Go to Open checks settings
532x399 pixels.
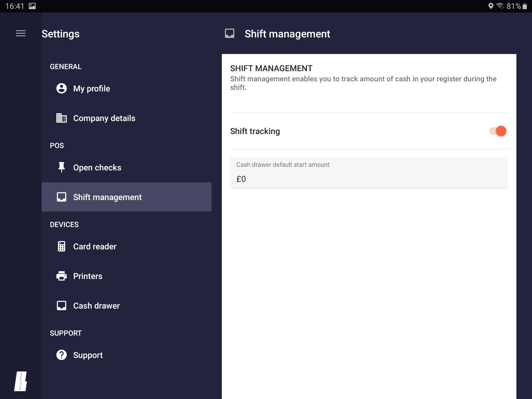127,168
